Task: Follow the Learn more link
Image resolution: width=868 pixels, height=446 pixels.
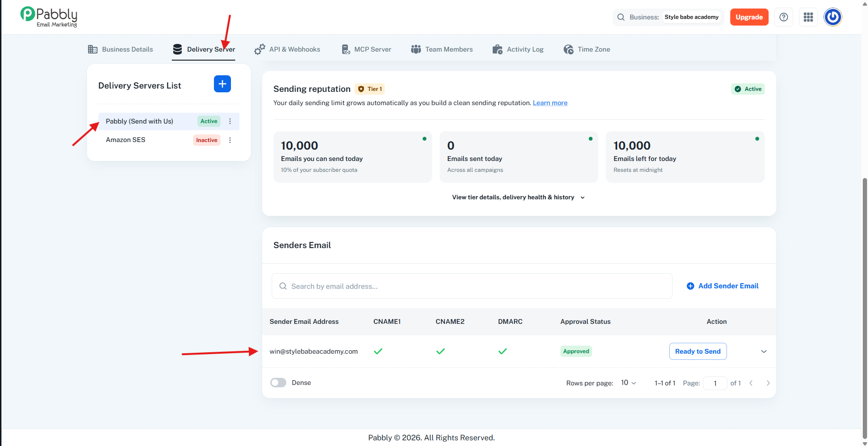Action: pos(550,103)
